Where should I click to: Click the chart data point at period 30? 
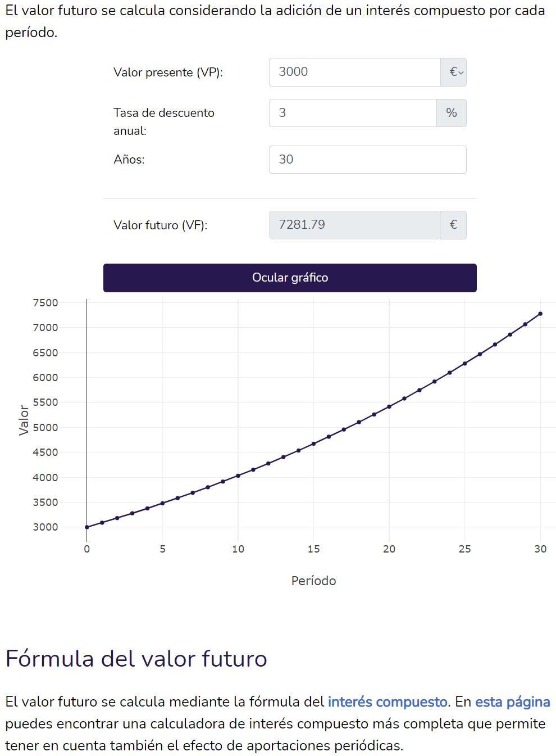pos(540,314)
